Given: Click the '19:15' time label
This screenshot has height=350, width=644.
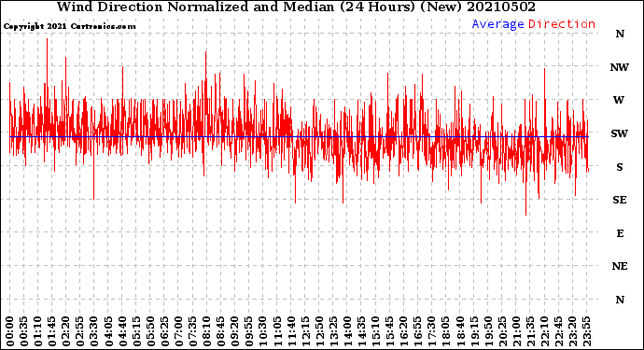Looking at the screenshot, I should (474, 331).
